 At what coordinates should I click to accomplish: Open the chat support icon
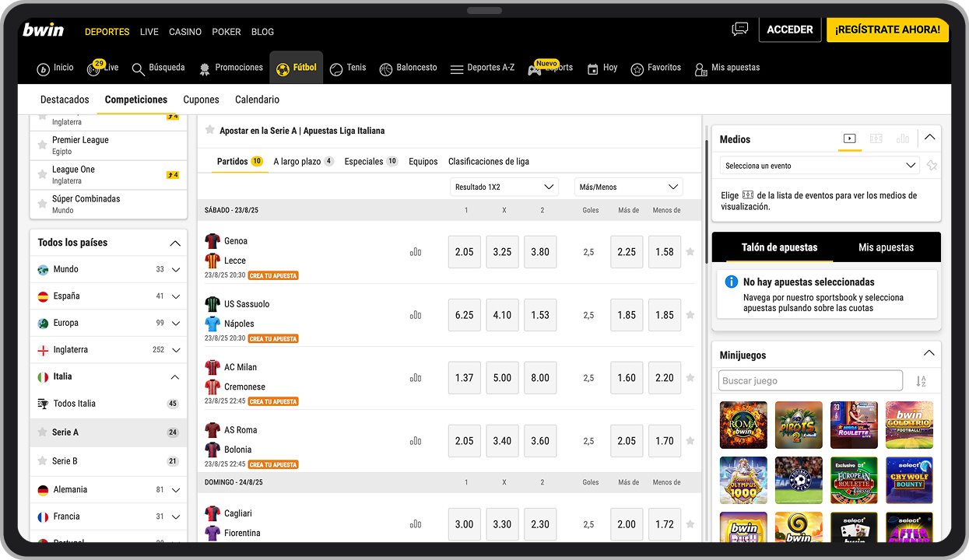[x=739, y=30]
